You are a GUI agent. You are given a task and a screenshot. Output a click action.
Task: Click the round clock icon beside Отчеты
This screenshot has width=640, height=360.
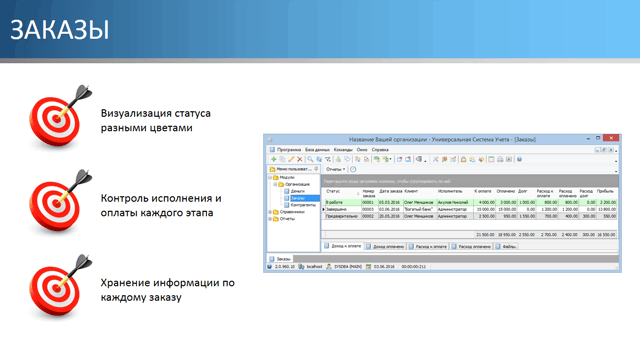point(353,169)
